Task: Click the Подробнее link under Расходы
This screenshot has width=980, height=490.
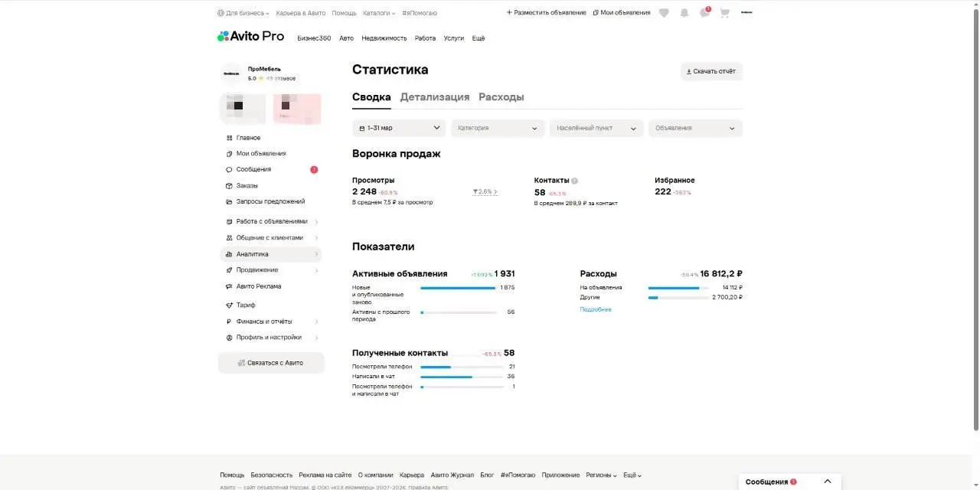Action: pyautogui.click(x=596, y=309)
